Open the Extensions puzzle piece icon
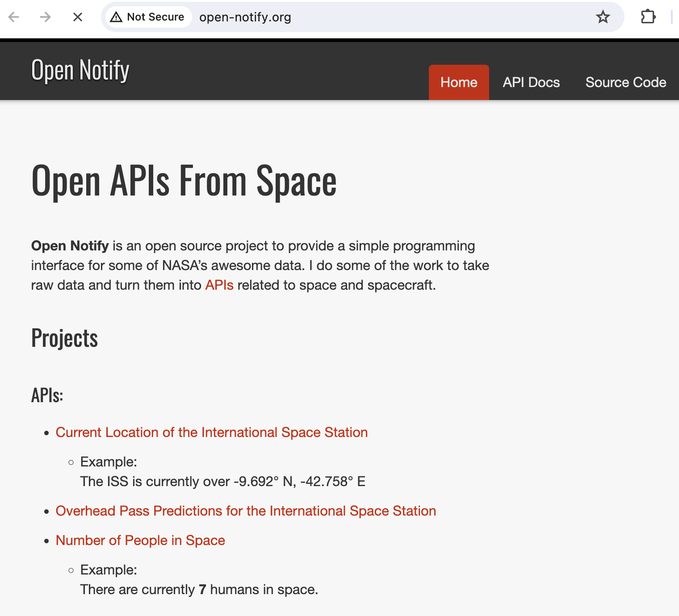Screen dimensions: 679x616 click(x=648, y=17)
